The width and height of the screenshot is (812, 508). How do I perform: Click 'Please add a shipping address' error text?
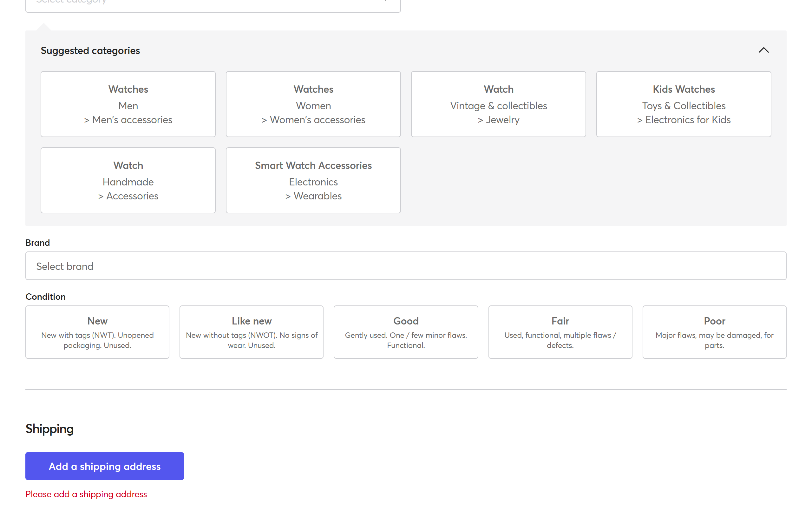(x=86, y=494)
